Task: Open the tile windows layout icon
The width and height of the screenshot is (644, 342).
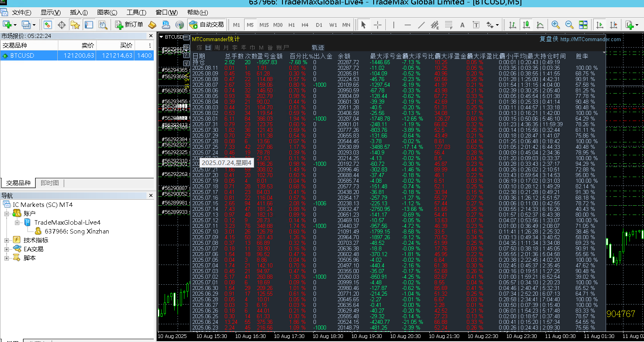Action: (583, 25)
